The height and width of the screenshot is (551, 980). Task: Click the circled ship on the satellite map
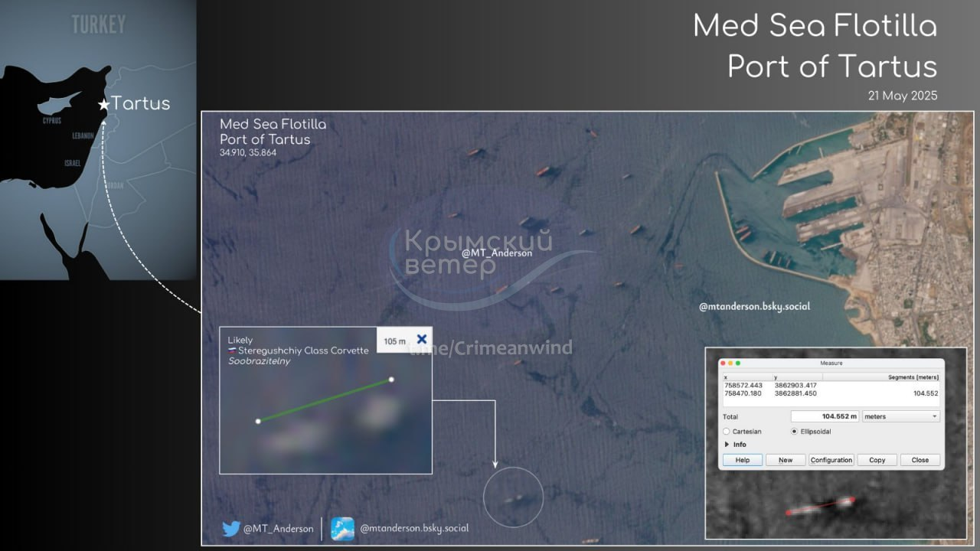[513, 498]
